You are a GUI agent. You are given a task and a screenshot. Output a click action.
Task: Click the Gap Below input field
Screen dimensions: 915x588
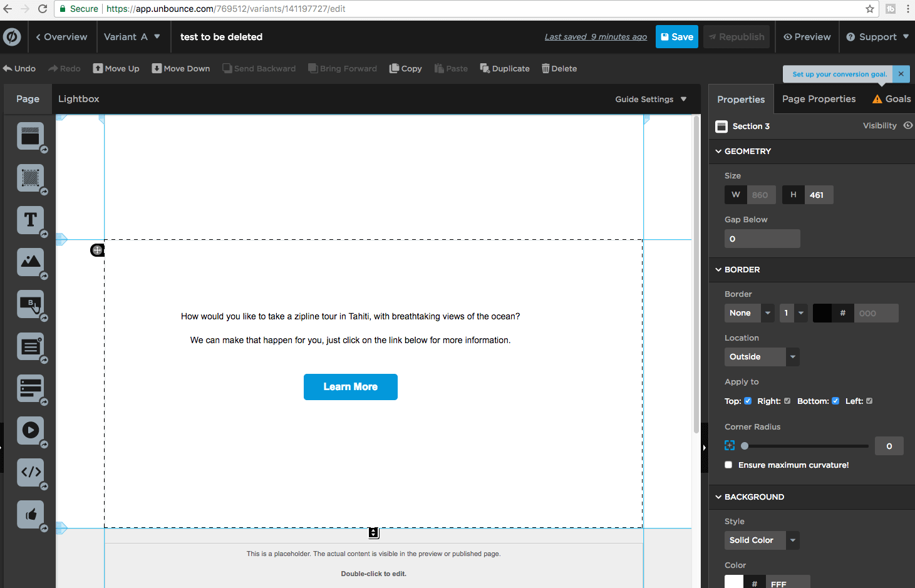[762, 239]
